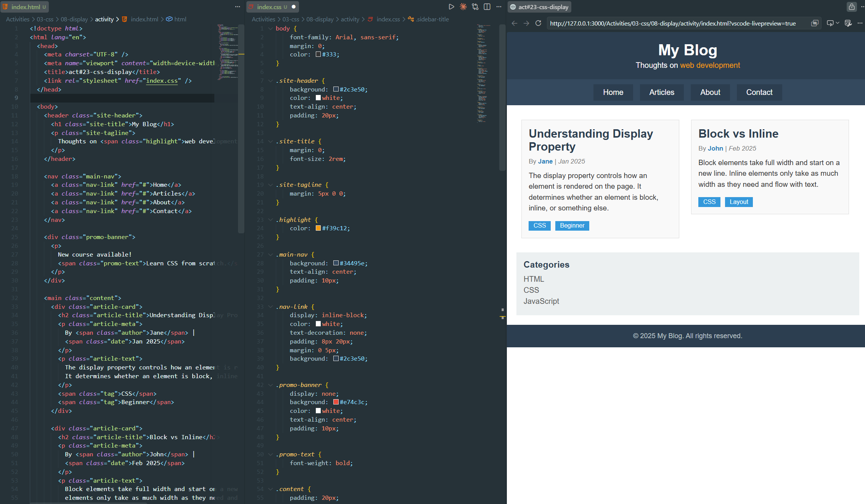Click the orange starburst (Claude) icon

tap(463, 7)
